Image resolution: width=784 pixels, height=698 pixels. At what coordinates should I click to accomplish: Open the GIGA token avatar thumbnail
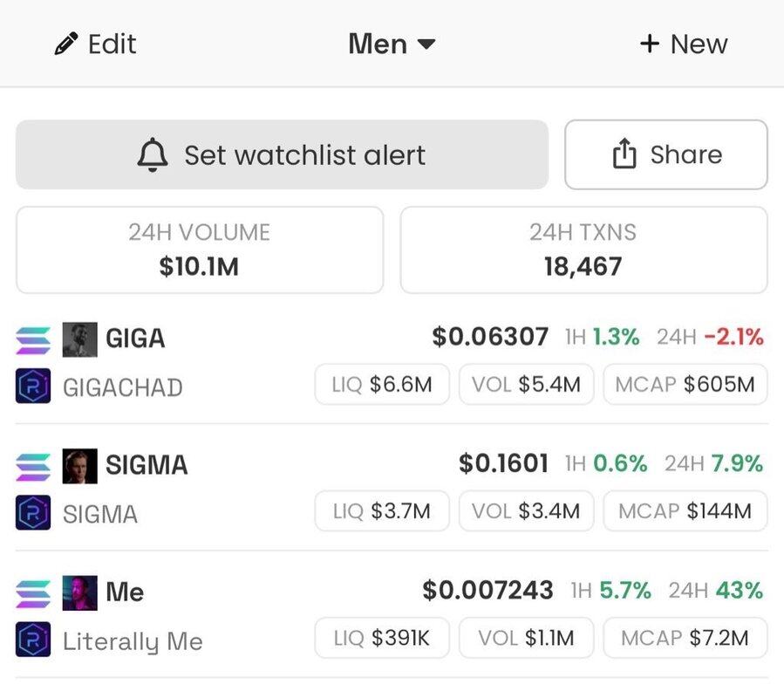click(x=79, y=339)
